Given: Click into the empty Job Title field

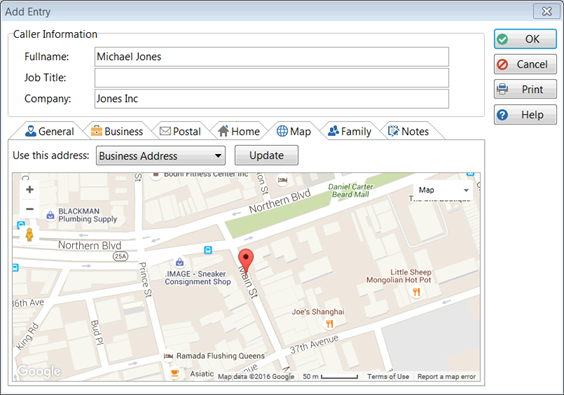Looking at the screenshot, I should pyautogui.click(x=272, y=78).
